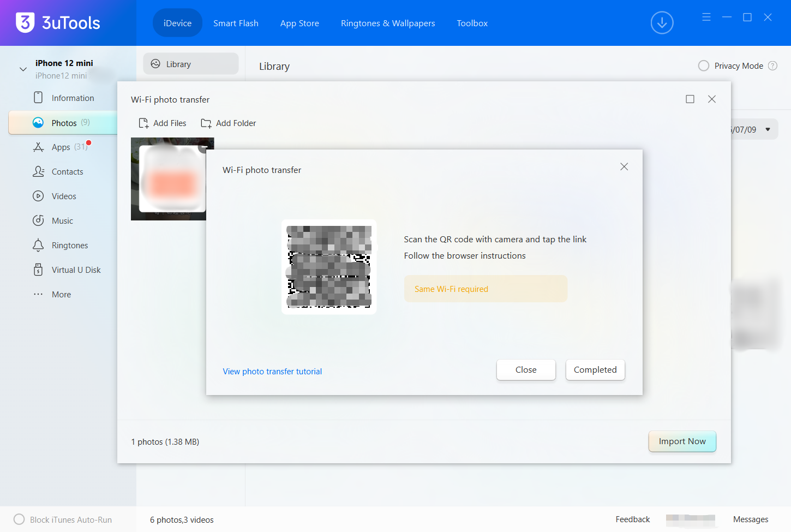This screenshot has width=791, height=532.
Task: Open the download manager arrow icon
Action: point(662,23)
